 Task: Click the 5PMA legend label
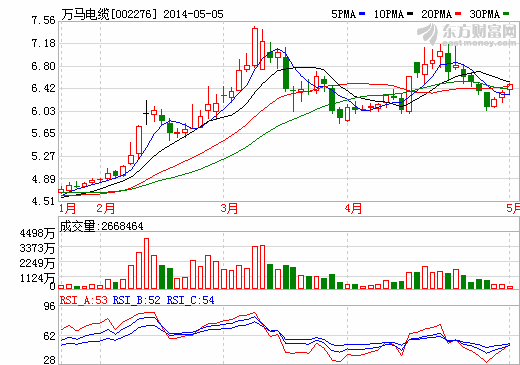(x=343, y=14)
